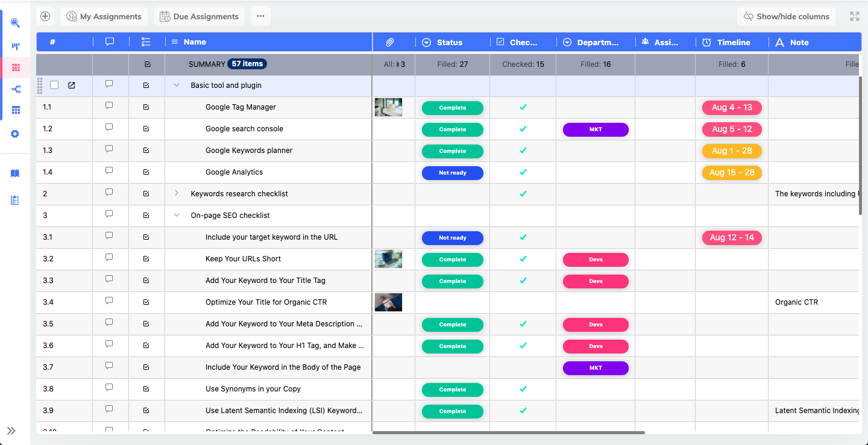Open the Google Tag Manager attachment thumbnail
The height and width of the screenshot is (445, 868).
[388, 107]
